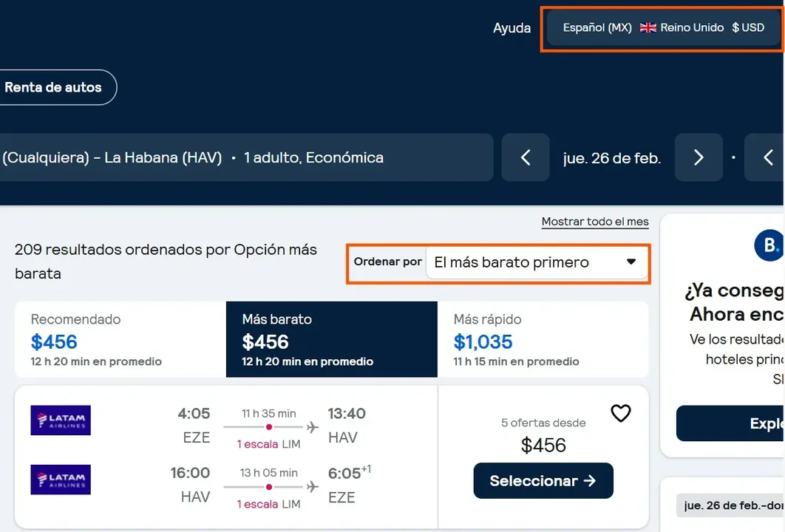Click the airplane icon on the 11 h 35 min leg
The height and width of the screenshot is (532, 785).
click(x=313, y=427)
